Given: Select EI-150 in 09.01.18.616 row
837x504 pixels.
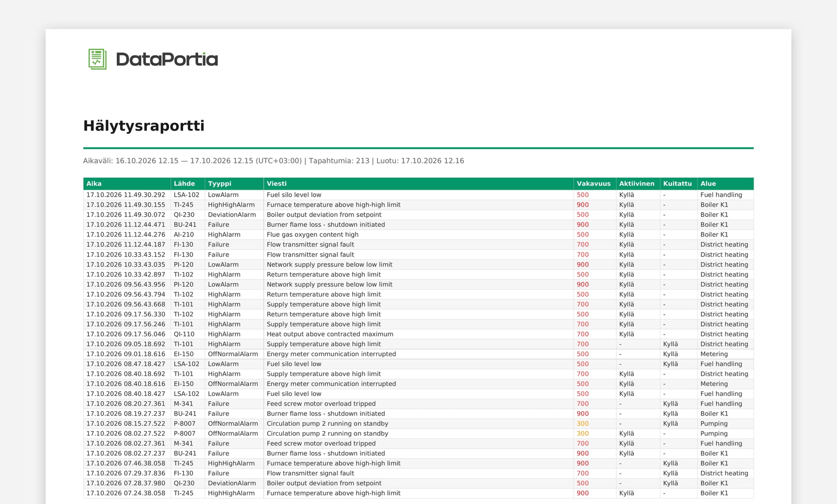Looking at the screenshot, I should 184,354.
